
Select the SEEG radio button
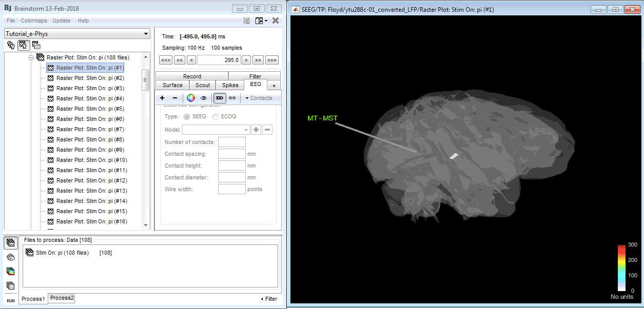[x=187, y=116]
